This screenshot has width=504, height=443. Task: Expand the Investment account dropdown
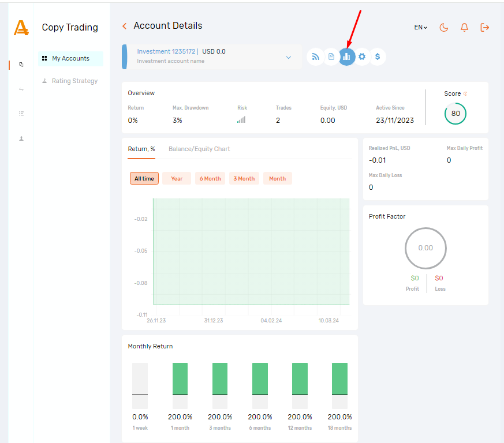point(289,57)
